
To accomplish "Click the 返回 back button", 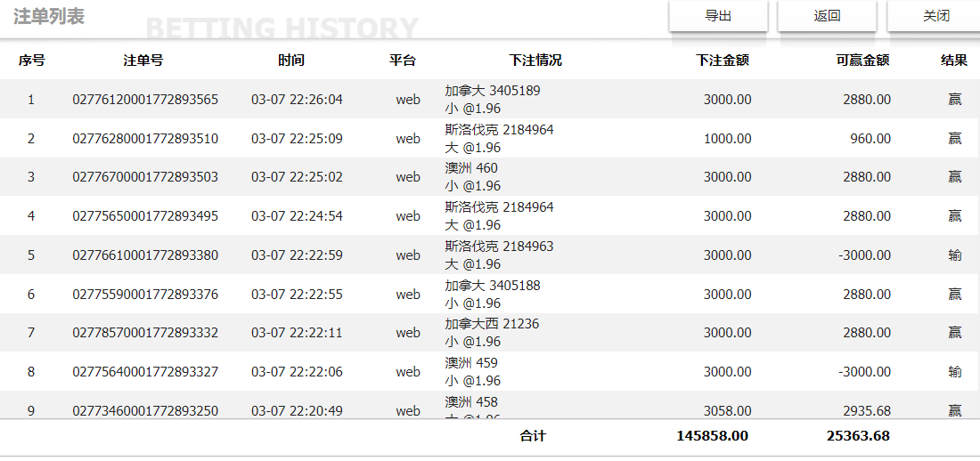I will click(827, 16).
